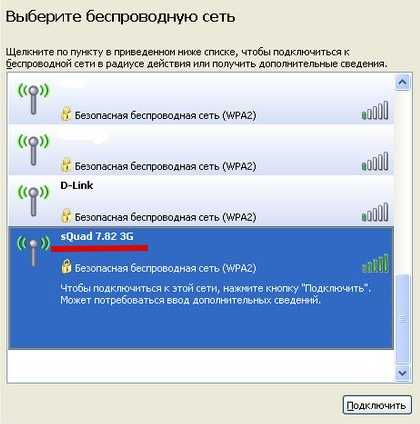Click the antenna icon beside sQuad 7.82 3G
The image size is (420, 424).
pyautogui.click(x=33, y=252)
